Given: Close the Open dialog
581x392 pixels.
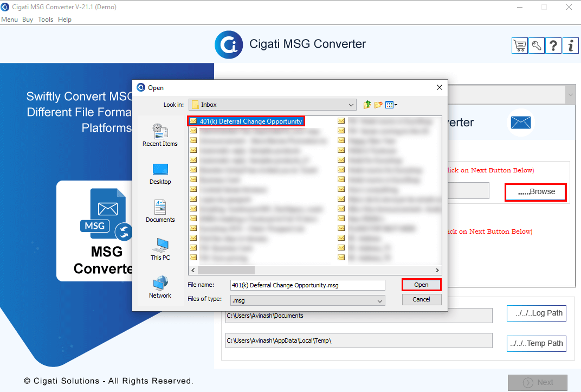Looking at the screenshot, I should [x=440, y=87].
